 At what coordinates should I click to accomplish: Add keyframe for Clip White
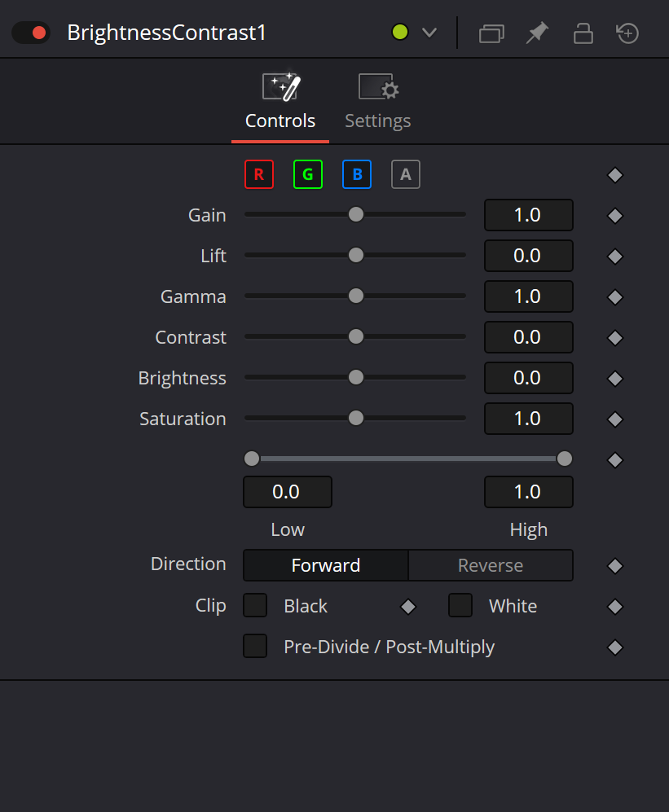615,607
